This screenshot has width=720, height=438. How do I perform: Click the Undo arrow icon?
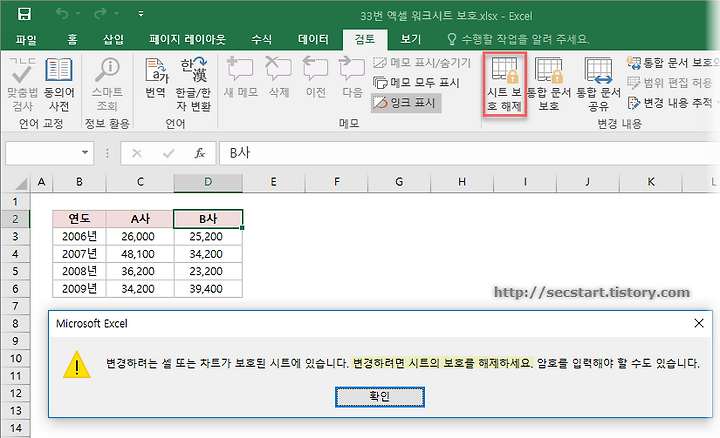[62, 14]
